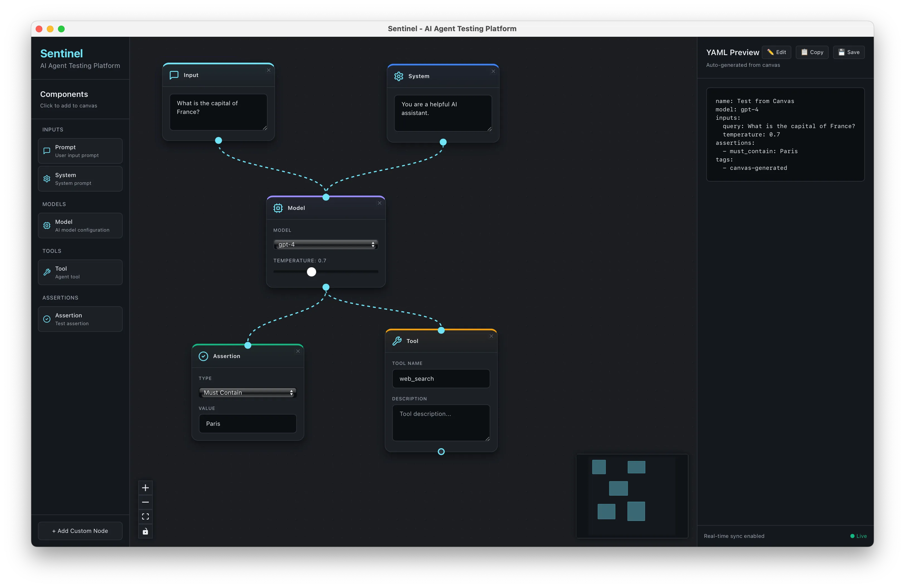The image size is (905, 588).
Task: Click the System node prompt text area
Action: (x=443, y=113)
